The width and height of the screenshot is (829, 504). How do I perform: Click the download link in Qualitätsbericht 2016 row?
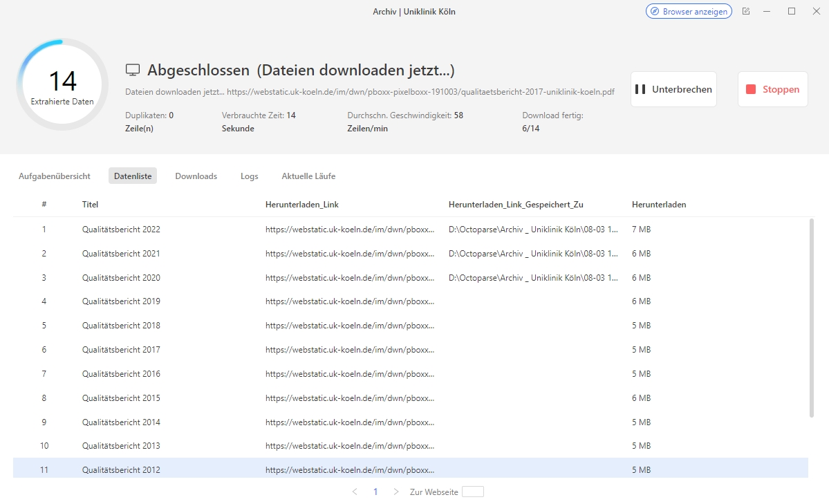349,374
